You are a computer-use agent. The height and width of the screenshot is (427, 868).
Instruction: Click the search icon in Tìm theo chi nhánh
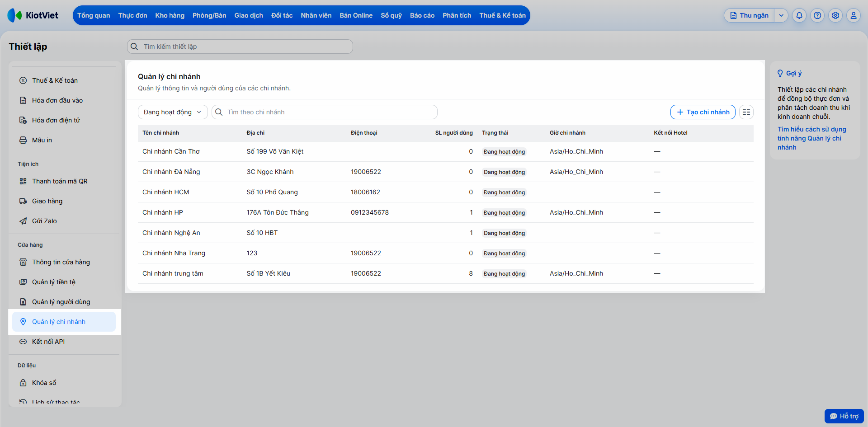(219, 112)
